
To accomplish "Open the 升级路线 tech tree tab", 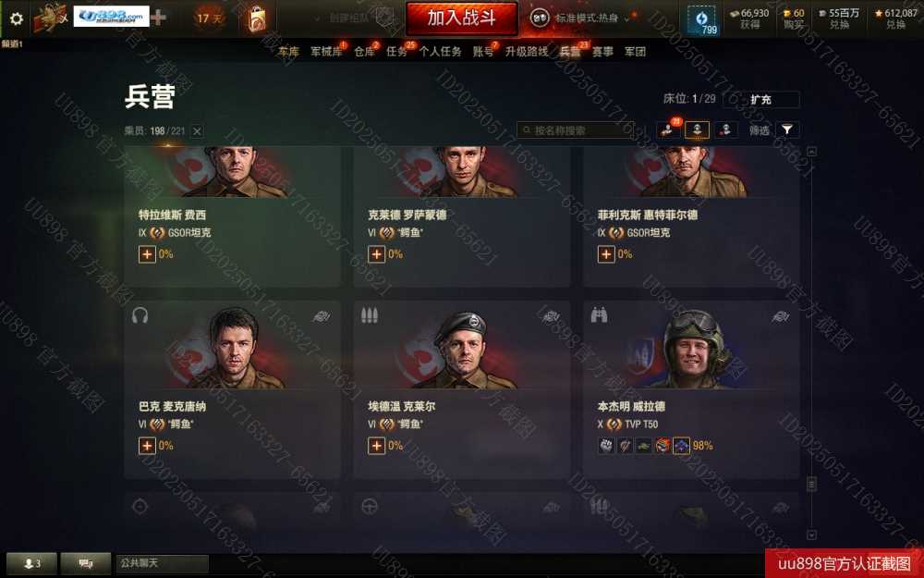I will (x=527, y=52).
